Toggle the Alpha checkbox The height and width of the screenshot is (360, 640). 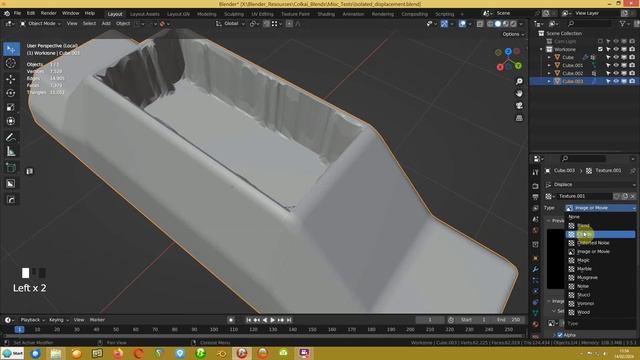tap(560, 335)
